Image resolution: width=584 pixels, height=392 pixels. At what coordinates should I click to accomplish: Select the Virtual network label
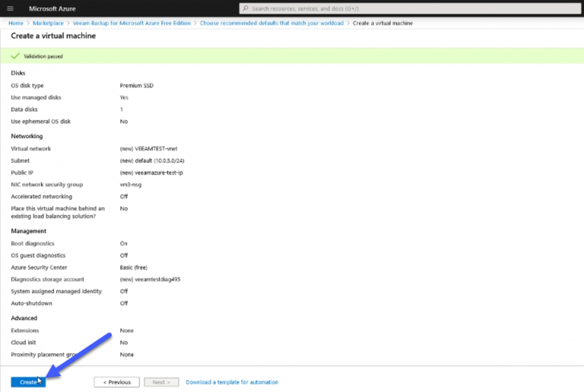click(31, 148)
